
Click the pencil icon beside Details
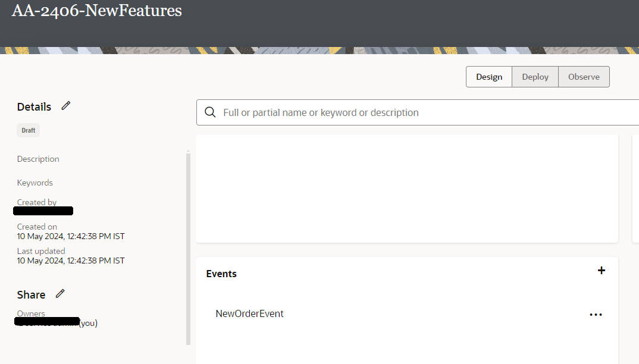pos(66,106)
